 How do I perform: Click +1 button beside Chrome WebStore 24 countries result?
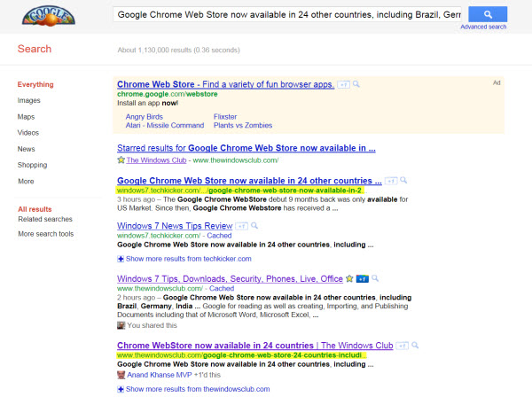point(403,346)
